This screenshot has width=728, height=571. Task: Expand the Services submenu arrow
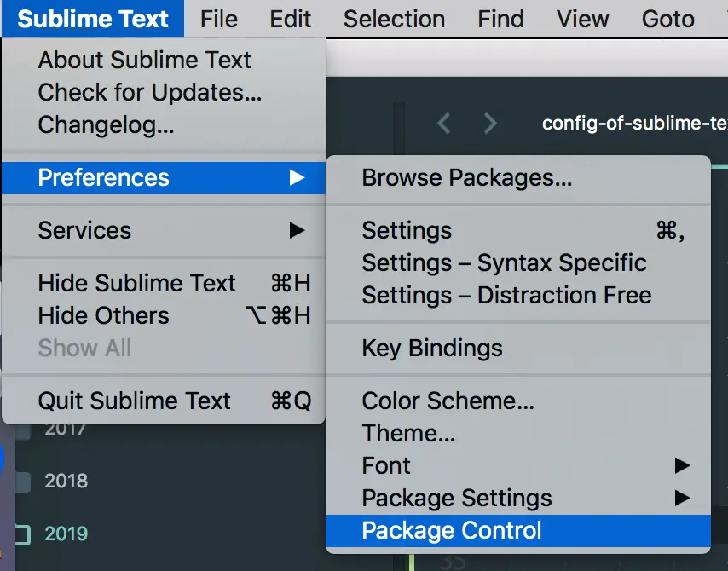coord(298,230)
